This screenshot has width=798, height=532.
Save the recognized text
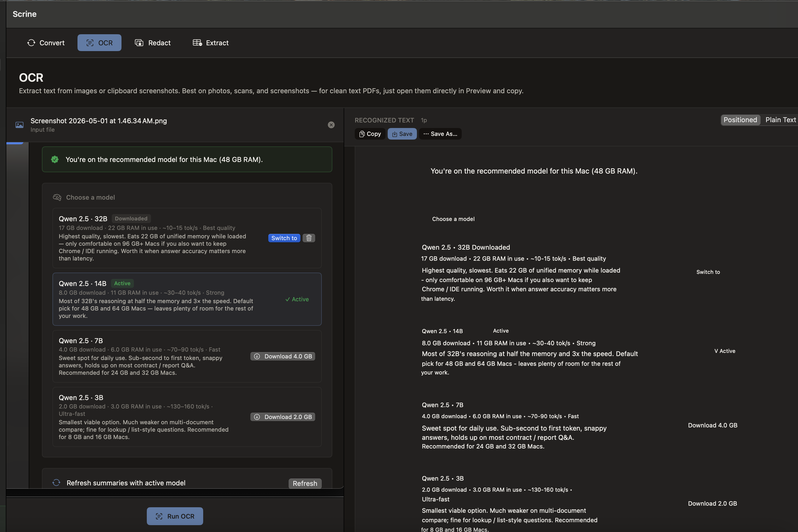point(402,134)
